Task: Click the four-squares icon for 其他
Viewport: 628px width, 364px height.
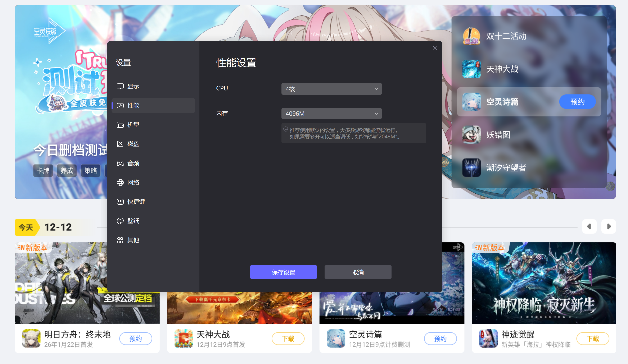Action: click(120, 240)
